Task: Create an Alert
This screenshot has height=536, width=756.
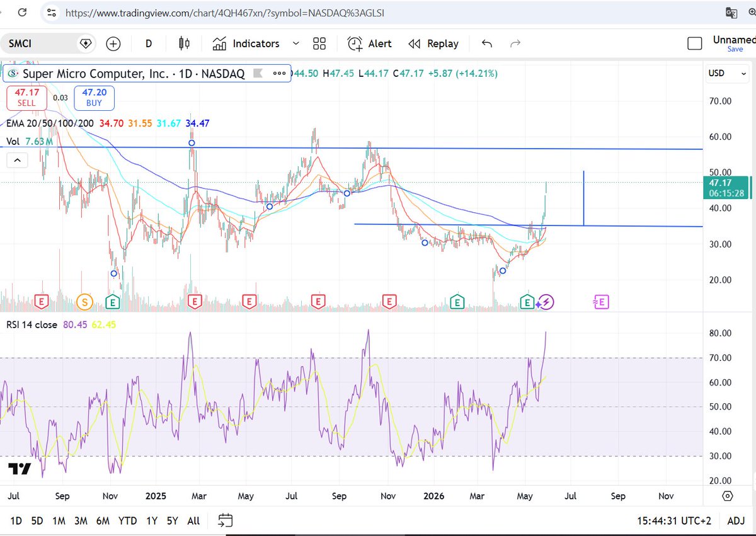Action: coord(370,43)
